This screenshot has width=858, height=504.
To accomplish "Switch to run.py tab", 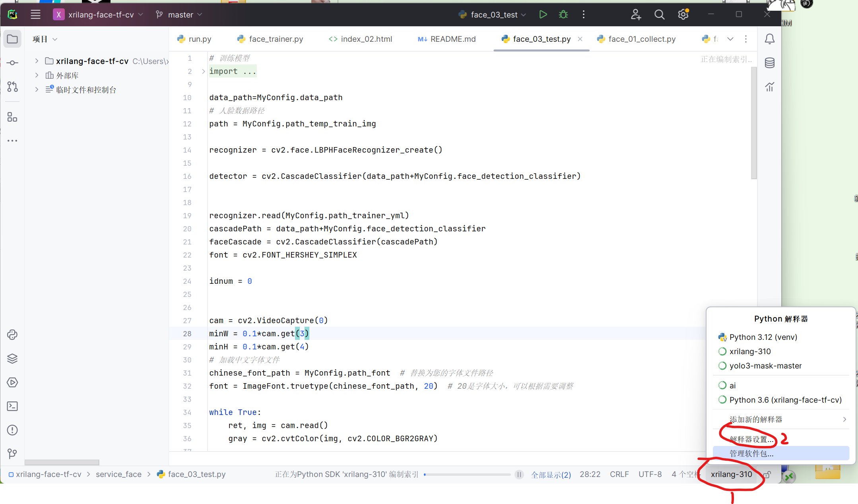I will 194,39.
